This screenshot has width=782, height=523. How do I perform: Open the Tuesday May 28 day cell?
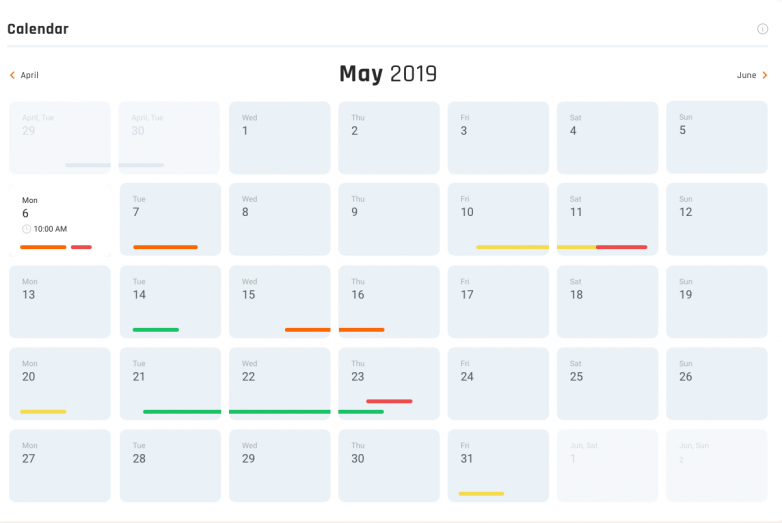tap(170, 466)
